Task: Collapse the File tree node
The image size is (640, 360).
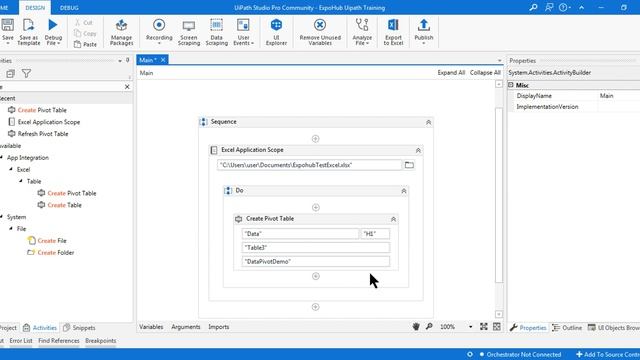Action: pos(11,229)
